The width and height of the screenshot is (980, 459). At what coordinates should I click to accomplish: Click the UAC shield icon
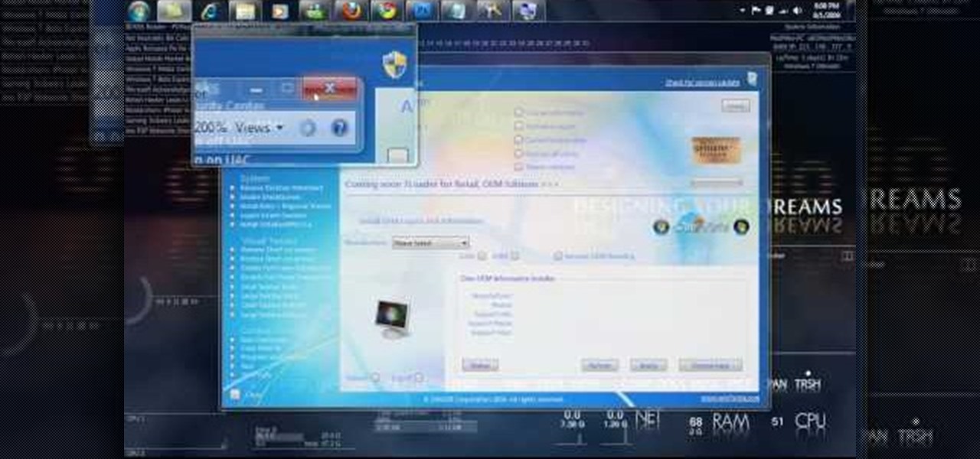[394, 62]
